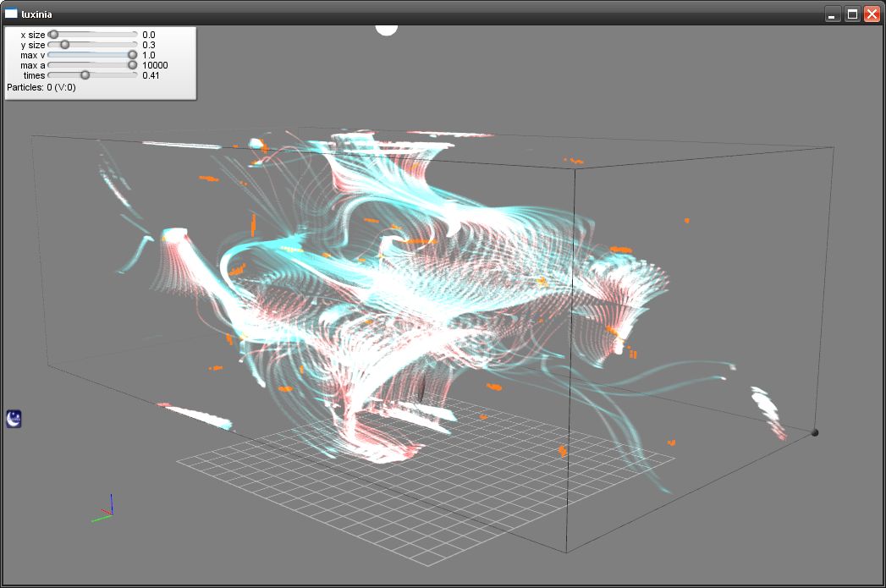886x588 pixels.
Task: Maximize the luxinia window
Action: coord(852,14)
